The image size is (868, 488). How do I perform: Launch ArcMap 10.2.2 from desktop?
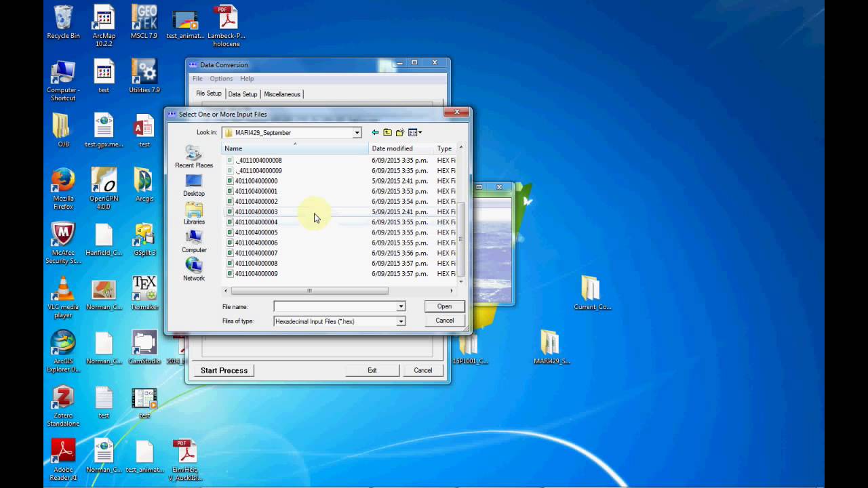[x=104, y=26]
